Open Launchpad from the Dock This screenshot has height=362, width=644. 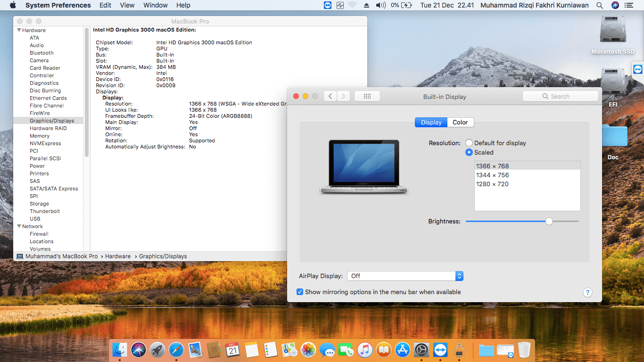pos(157,350)
